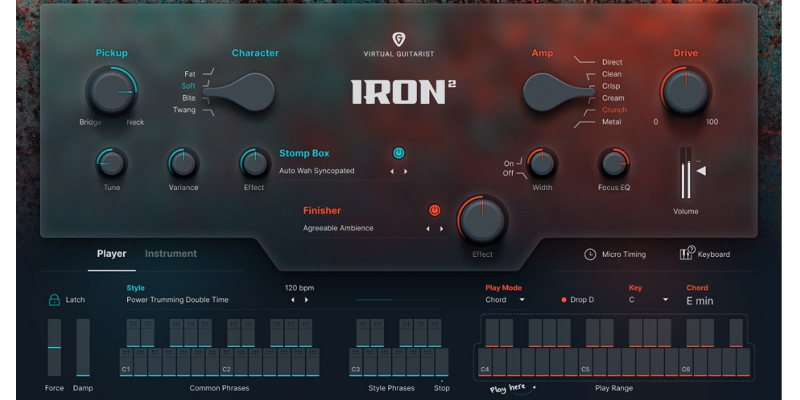
Task: Click the Amp selector lever
Action: [x=559, y=92]
